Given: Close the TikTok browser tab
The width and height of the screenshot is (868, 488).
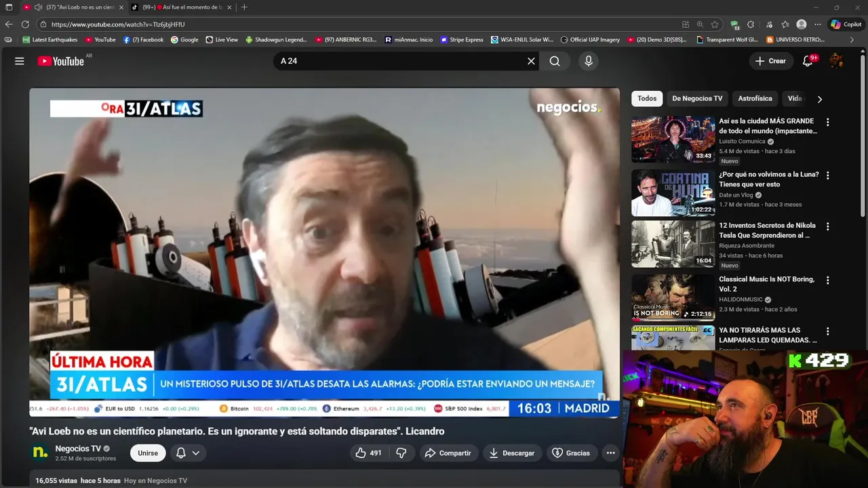Looking at the screenshot, I should click(229, 7).
